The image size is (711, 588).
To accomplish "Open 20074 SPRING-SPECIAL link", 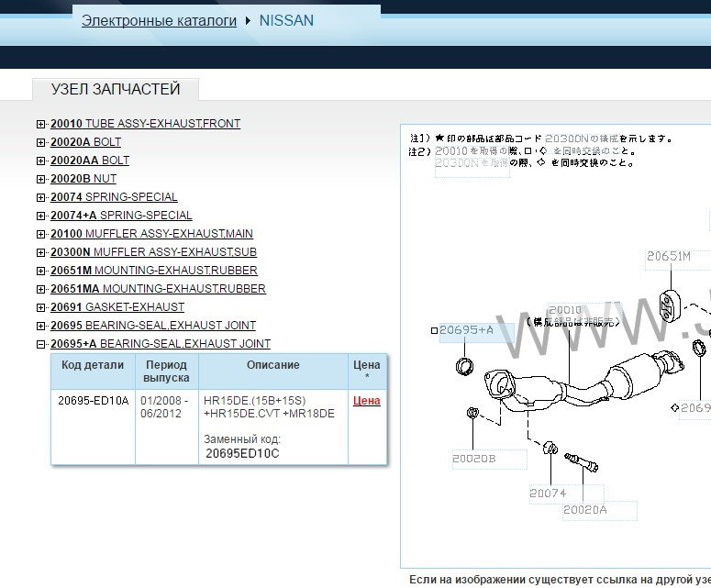I will [114, 197].
